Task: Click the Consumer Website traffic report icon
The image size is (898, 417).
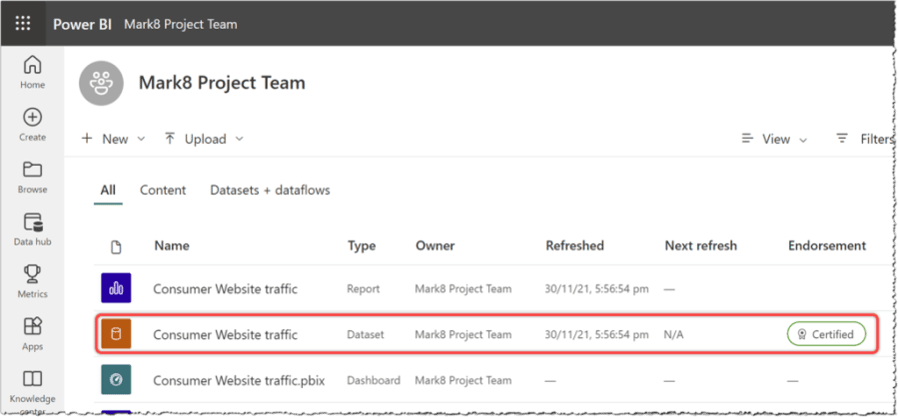Action: coord(116,288)
